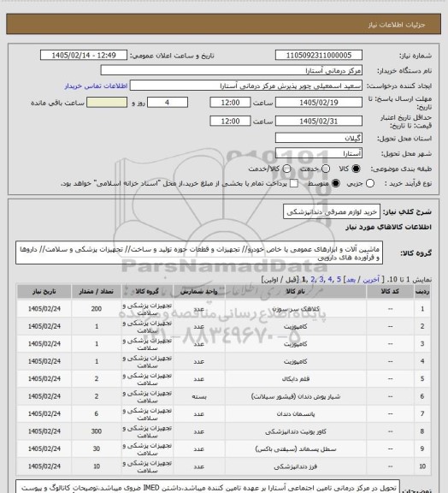
Task: Click the requester field سعید اسمعیلی چوبر
Action: 246,86
